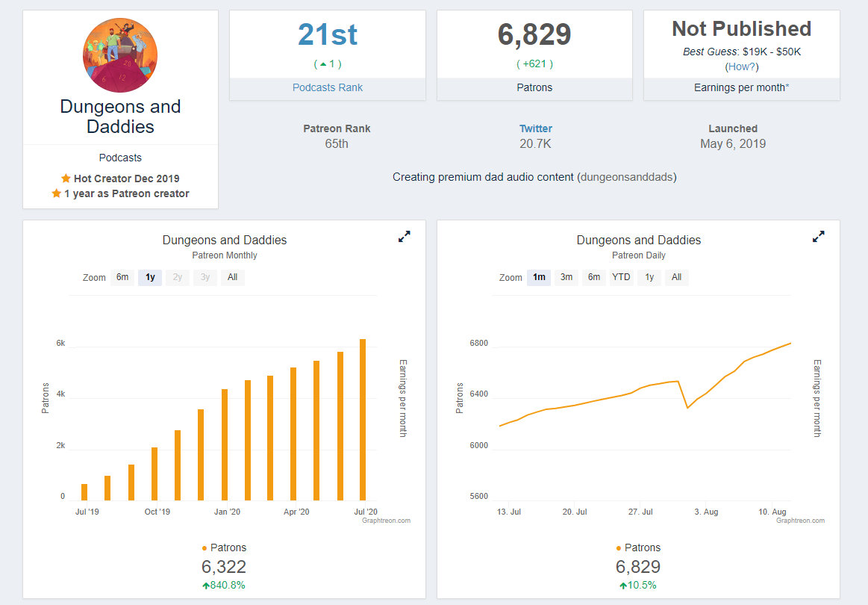The image size is (868, 605).
Task: Click the Podcasts category text under the creator name
Action: click(120, 158)
